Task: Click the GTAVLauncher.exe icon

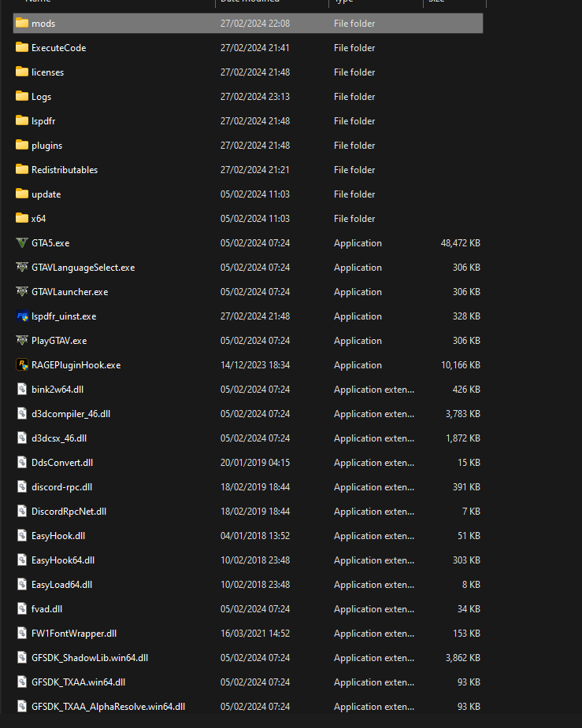Action: pos(22,291)
